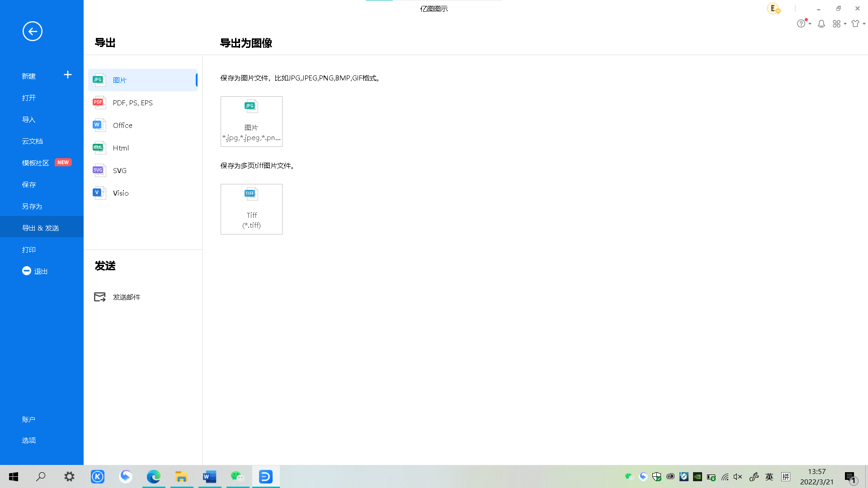This screenshot has height=488, width=868.
Task: Click the plus icon next to 新建
Action: point(68,75)
